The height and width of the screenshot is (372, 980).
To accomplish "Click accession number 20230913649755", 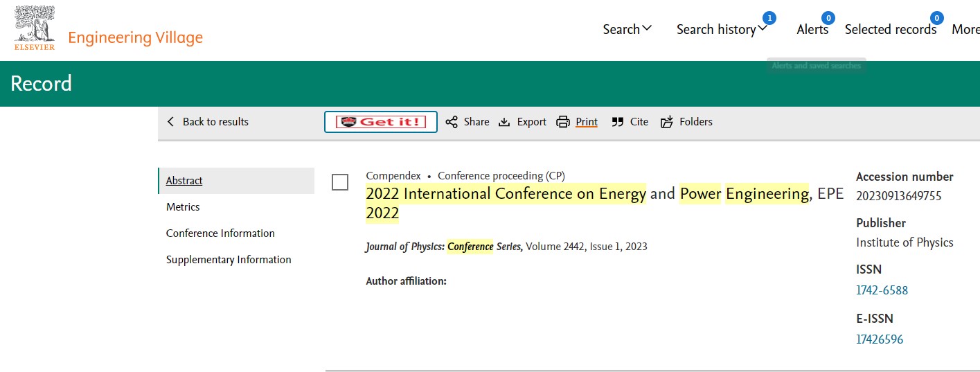I will (898, 195).
